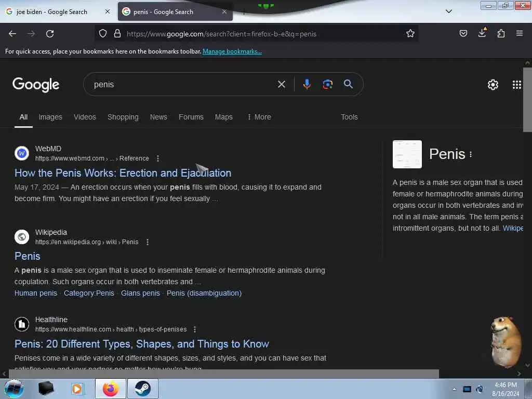The image size is (532, 399).
Task: Show hidden system tray icons
Action: point(454,389)
